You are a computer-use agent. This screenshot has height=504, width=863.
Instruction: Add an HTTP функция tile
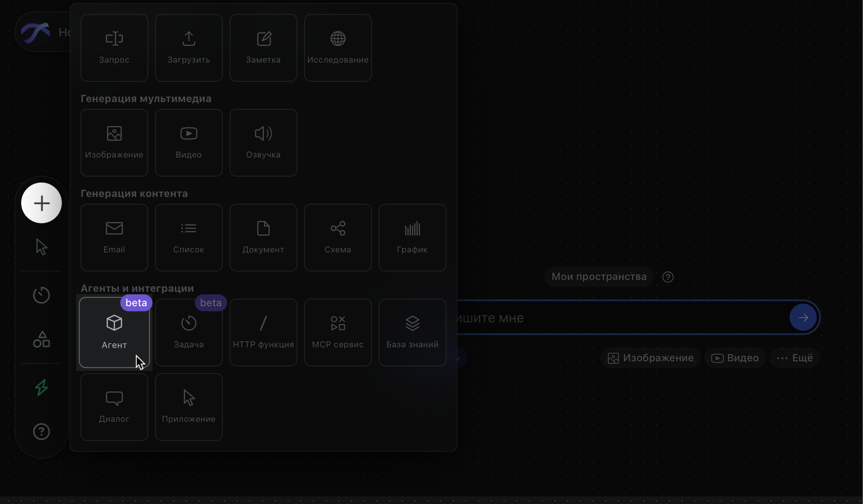point(263,332)
